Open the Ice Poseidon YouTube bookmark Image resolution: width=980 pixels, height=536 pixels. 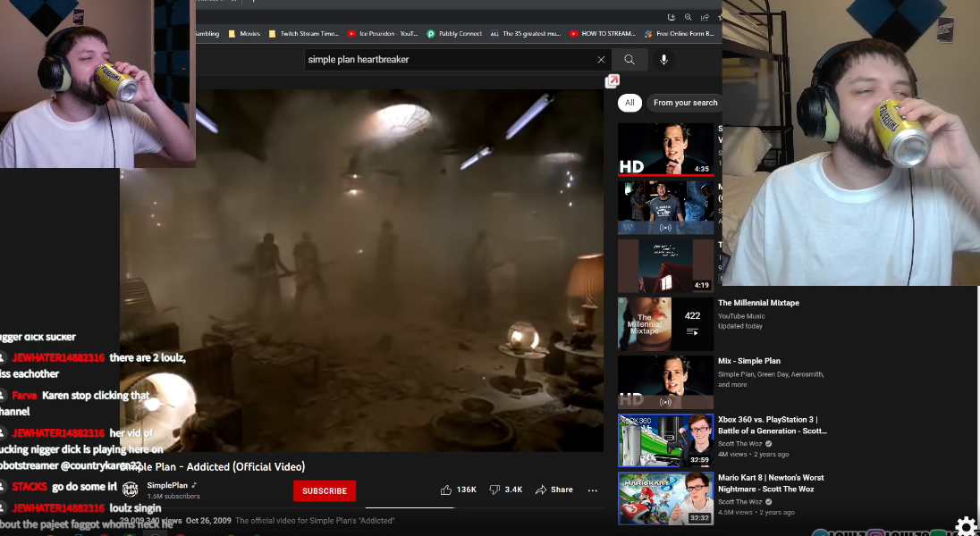pos(383,34)
